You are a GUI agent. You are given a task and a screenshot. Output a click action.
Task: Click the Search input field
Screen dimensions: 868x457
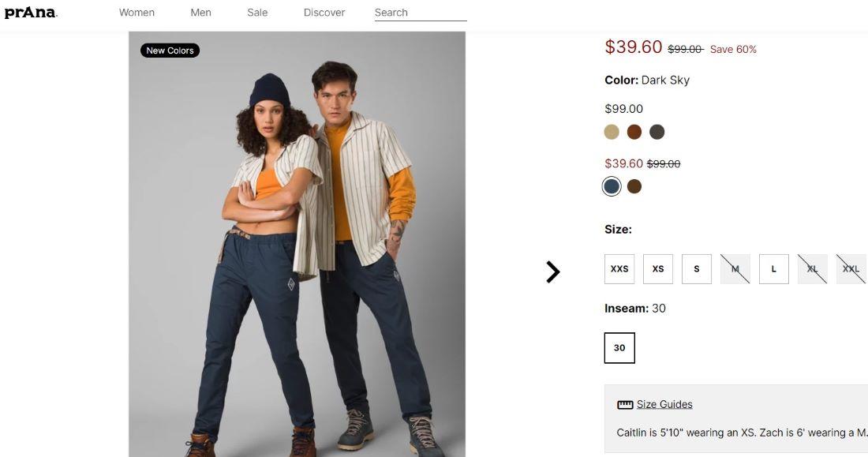pyautogui.click(x=420, y=13)
